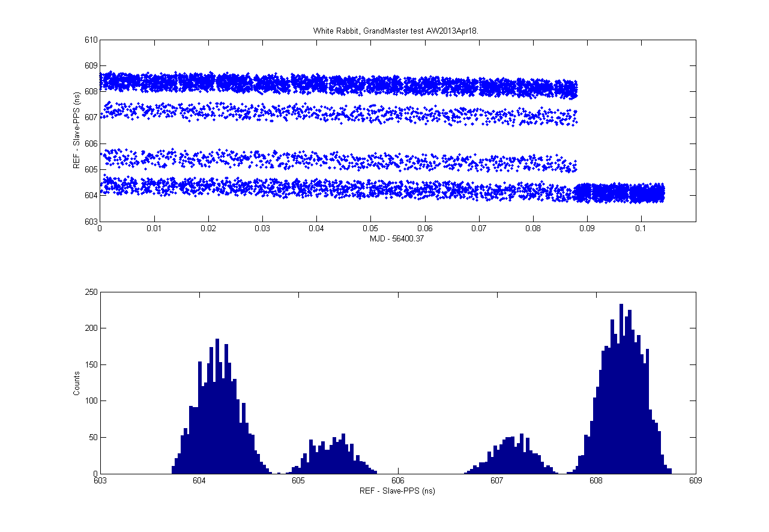Click "606" on the histogram's horizontal axis
Screen dimensions: 769x532
397,482
